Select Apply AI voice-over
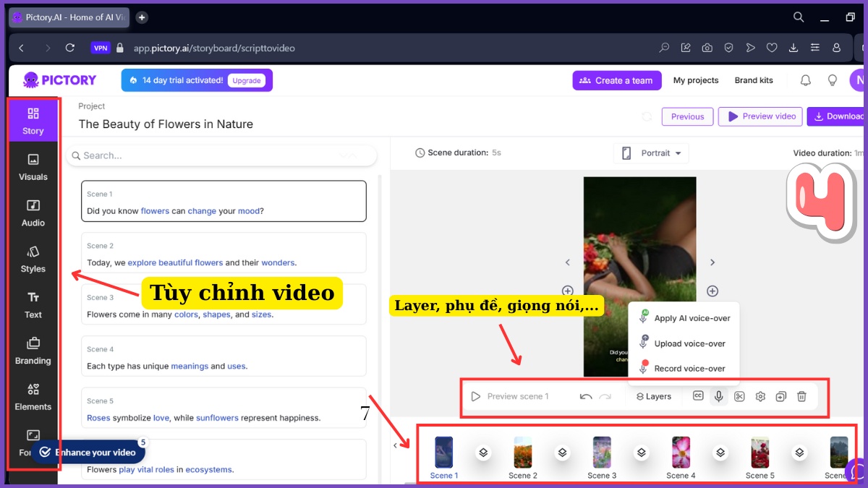This screenshot has width=868, height=488. point(684,318)
